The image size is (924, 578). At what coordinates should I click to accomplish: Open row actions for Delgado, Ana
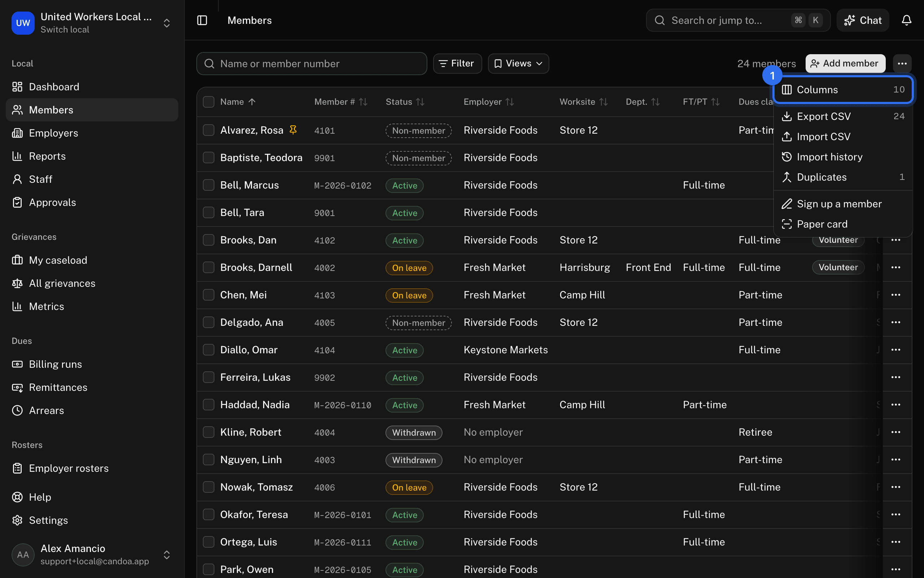click(x=896, y=323)
